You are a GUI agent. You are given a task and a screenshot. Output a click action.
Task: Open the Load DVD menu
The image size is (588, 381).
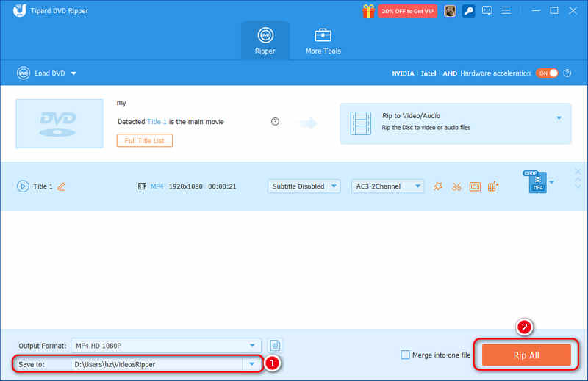pyautogui.click(x=46, y=73)
